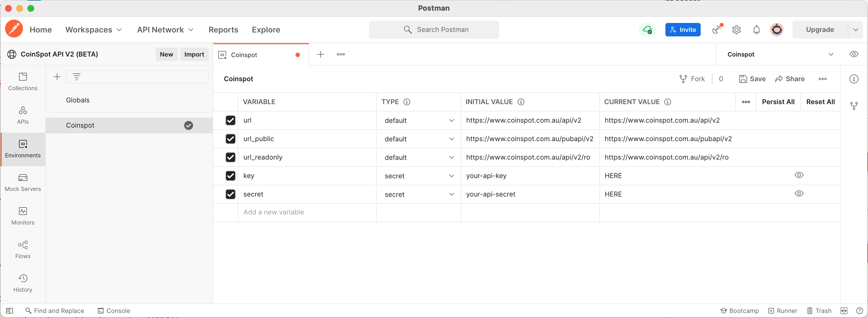
Task: Go to Home
Action: coord(41,30)
